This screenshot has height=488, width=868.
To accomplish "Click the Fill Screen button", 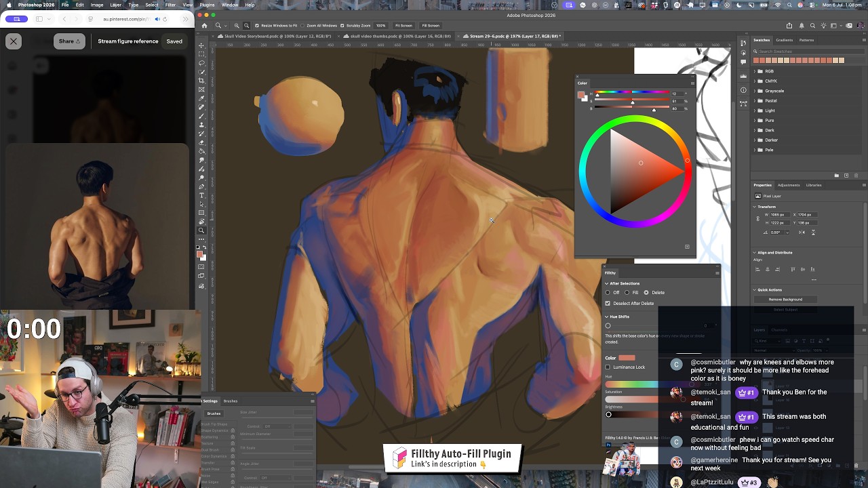I will (x=431, y=26).
